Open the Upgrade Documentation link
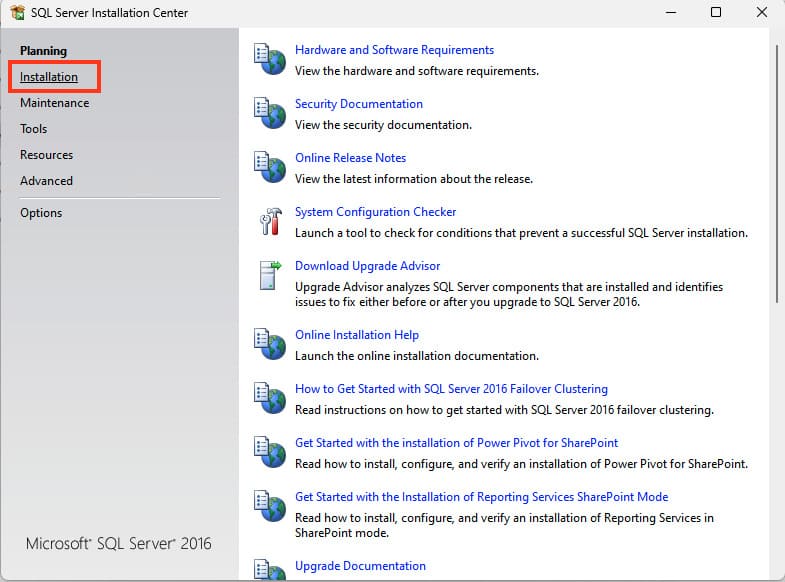This screenshot has width=785, height=582. pyautogui.click(x=360, y=566)
